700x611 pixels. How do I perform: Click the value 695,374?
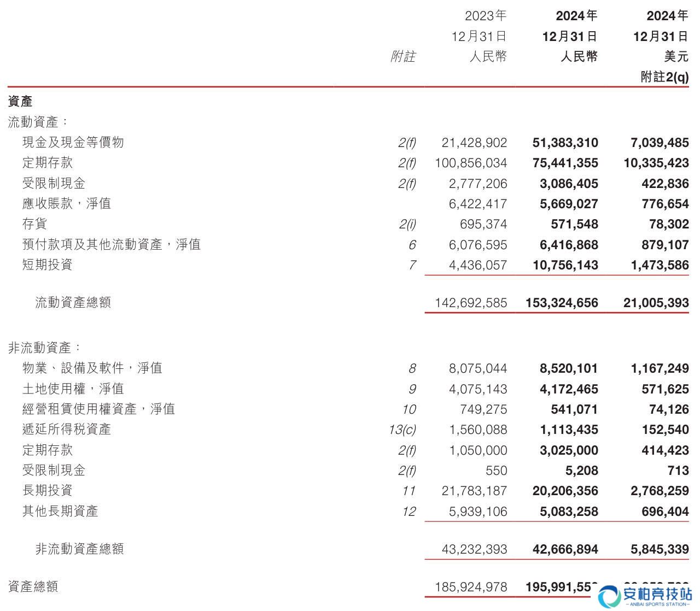coord(484,225)
